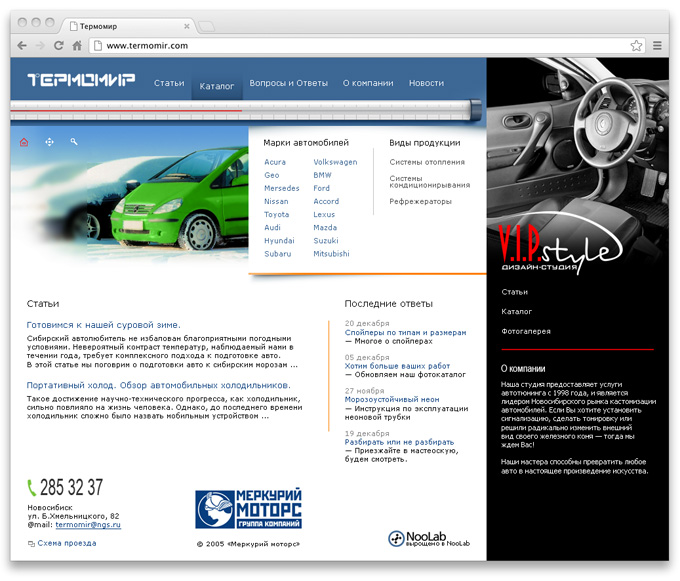The width and height of the screenshot is (680, 581).
Task: Open answer Морозоустойчивый неон
Action: 392,399
